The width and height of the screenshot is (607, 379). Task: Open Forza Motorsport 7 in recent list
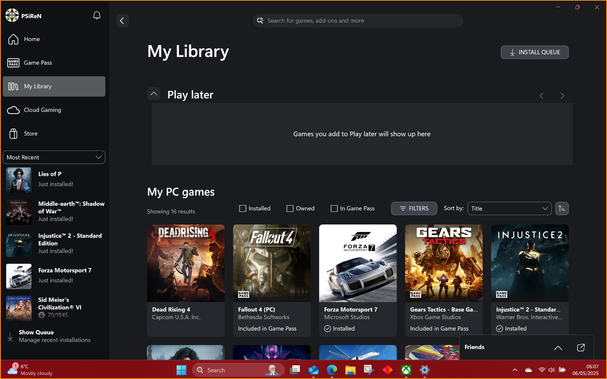click(x=55, y=276)
